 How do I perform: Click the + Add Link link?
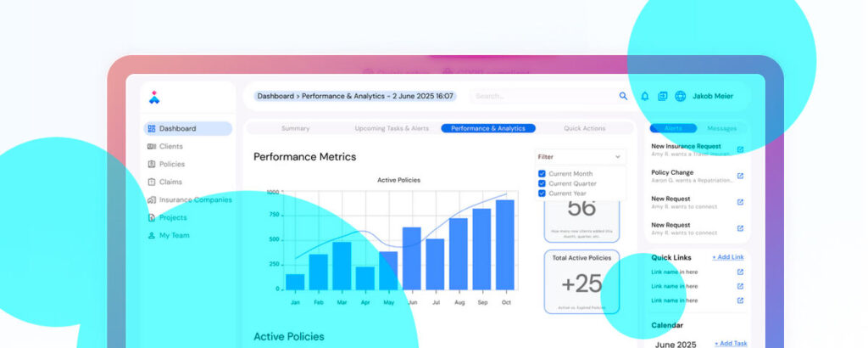click(728, 257)
